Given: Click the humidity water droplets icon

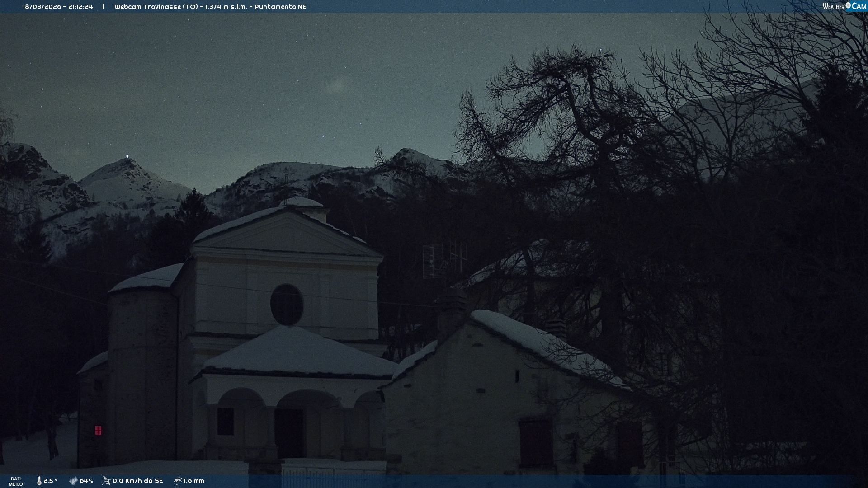Looking at the screenshot, I should tap(73, 481).
